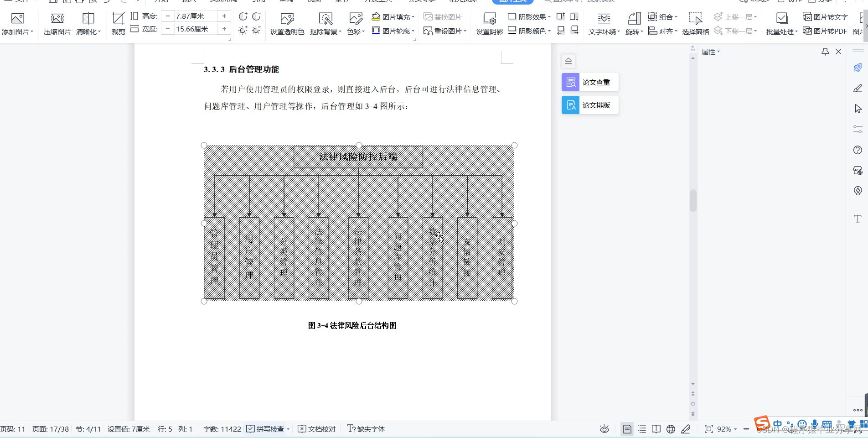The image size is (868, 438).
Task: Expand Properties (属性) panel title dropdown
Action: 718,52
